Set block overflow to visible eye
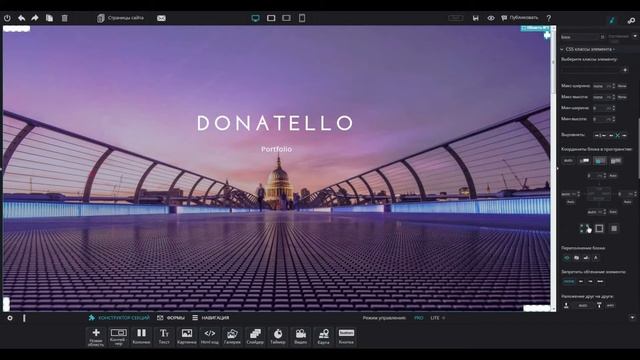The width and height of the screenshot is (640, 360). pyautogui.click(x=567, y=258)
